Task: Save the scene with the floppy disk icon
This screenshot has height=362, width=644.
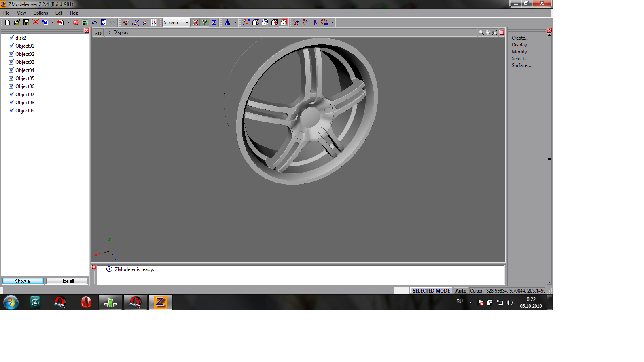Action: (x=26, y=23)
